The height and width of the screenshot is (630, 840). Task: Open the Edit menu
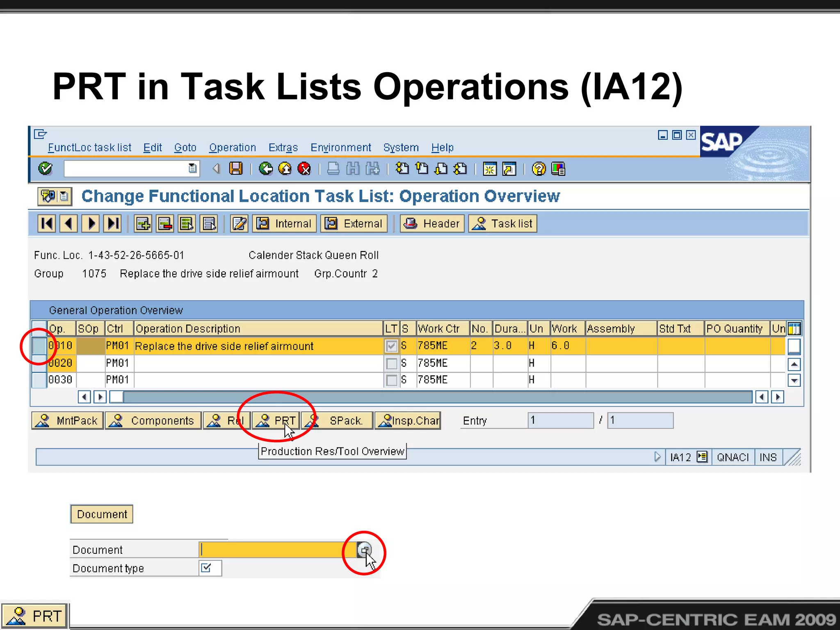(x=153, y=148)
